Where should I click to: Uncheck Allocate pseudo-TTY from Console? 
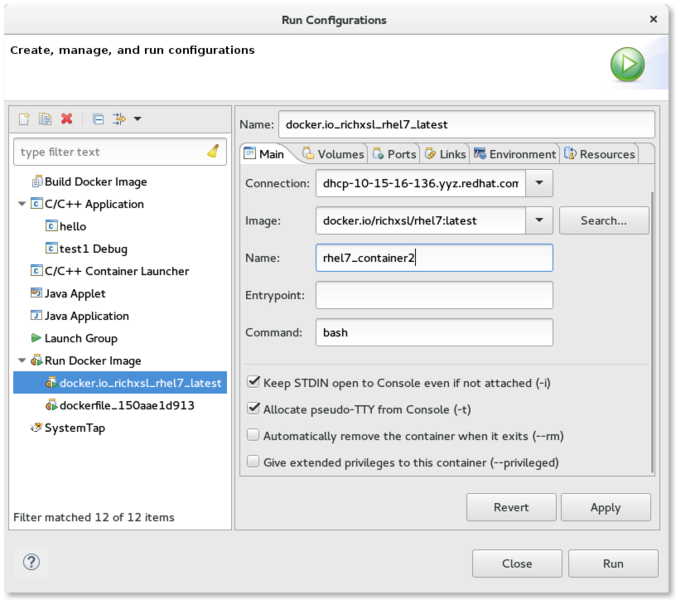253,408
